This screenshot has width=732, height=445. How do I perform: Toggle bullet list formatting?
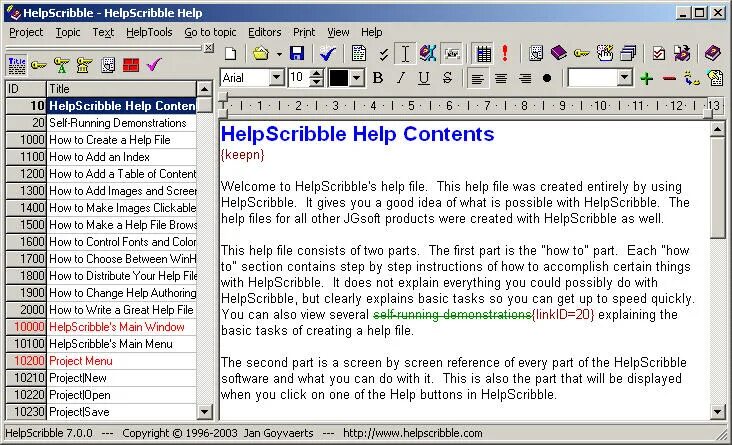[x=547, y=78]
